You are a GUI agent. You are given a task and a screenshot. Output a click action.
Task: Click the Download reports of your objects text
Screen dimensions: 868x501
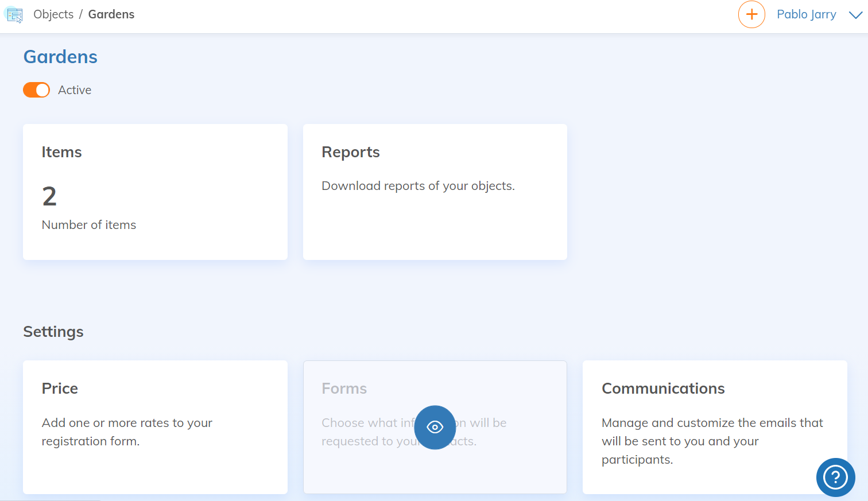418,186
